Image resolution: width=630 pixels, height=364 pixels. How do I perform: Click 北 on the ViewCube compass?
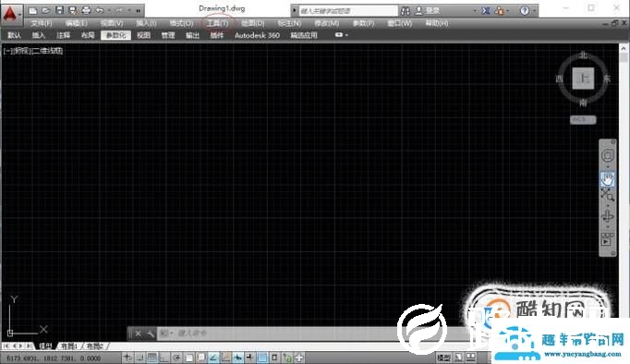(x=583, y=55)
